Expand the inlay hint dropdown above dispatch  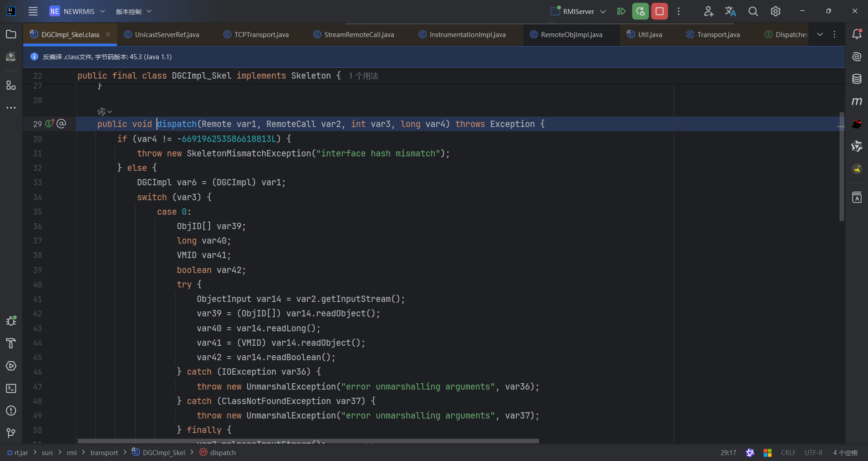[105, 112]
